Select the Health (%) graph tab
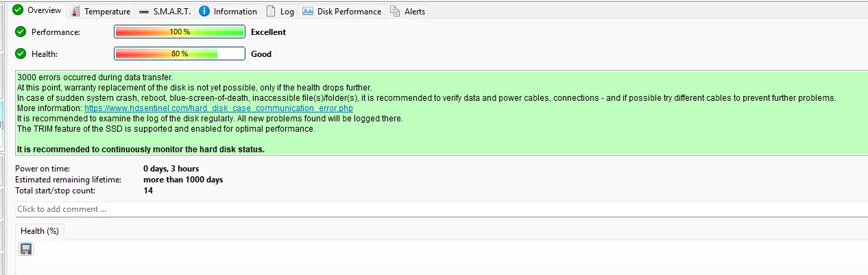This screenshot has width=868, height=275. pos(40,231)
